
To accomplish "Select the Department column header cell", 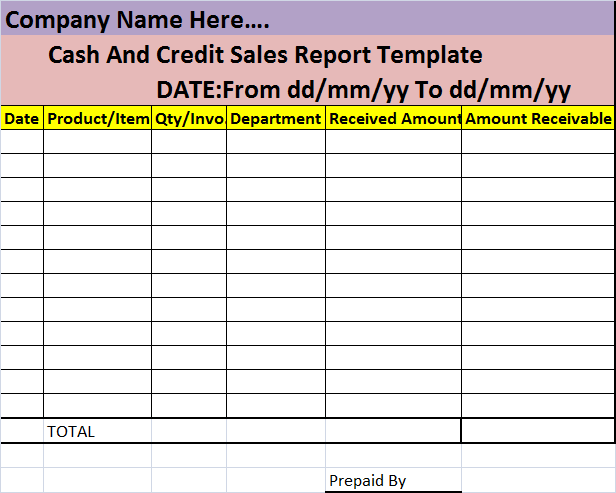I will click(276, 118).
